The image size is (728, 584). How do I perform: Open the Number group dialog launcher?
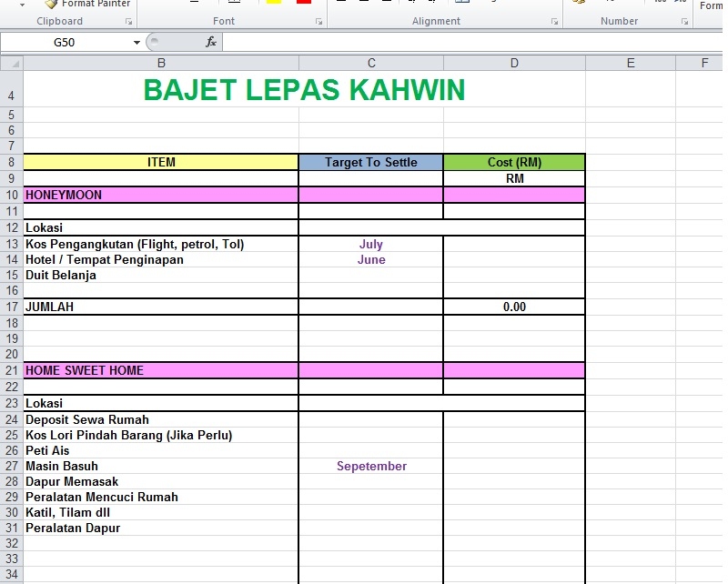click(683, 22)
